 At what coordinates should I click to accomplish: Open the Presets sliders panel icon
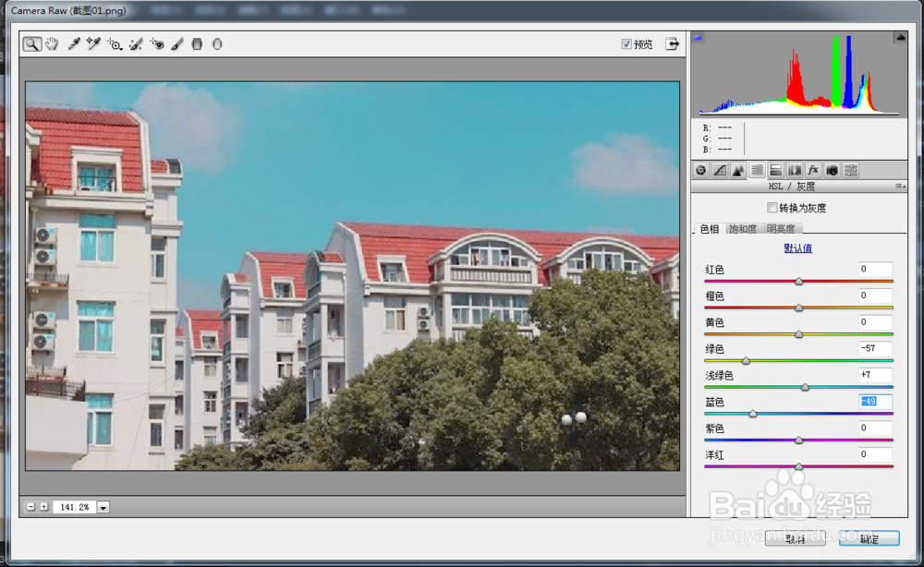tap(851, 170)
